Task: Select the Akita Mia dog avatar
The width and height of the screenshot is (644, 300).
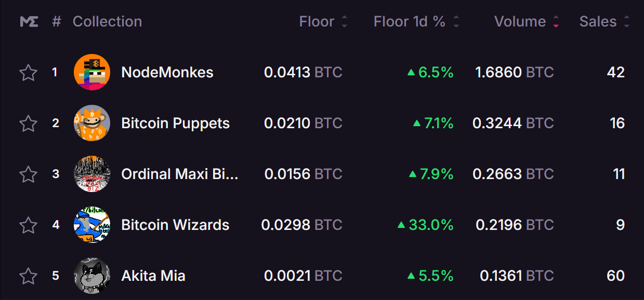Action: [x=92, y=276]
